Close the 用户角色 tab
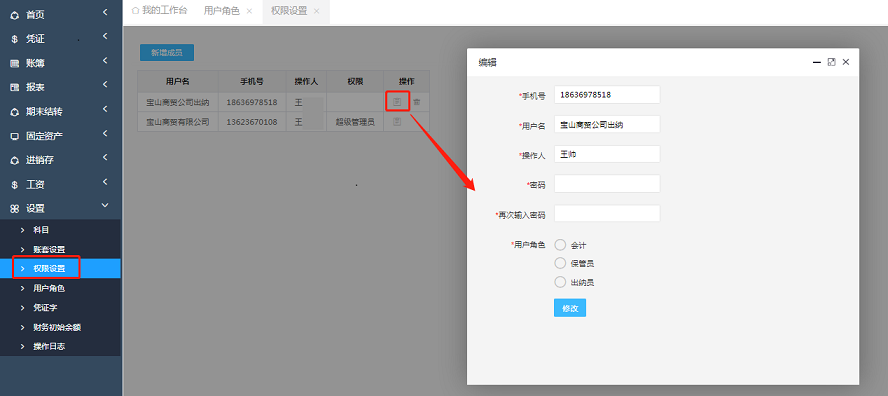Screen dimensions: 888x396 point(249,11)
